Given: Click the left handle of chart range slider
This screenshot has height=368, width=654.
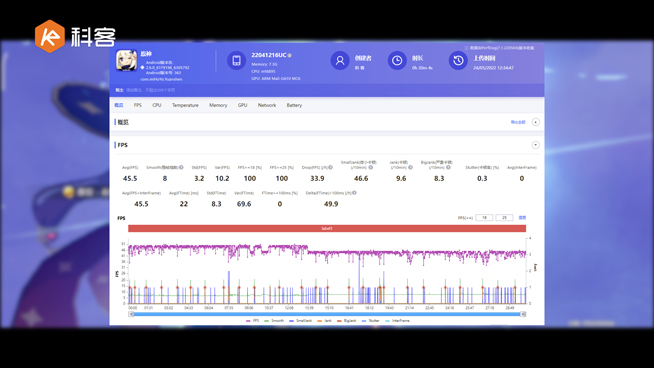Looking at the screenshot, I should (x=131, y=314).
